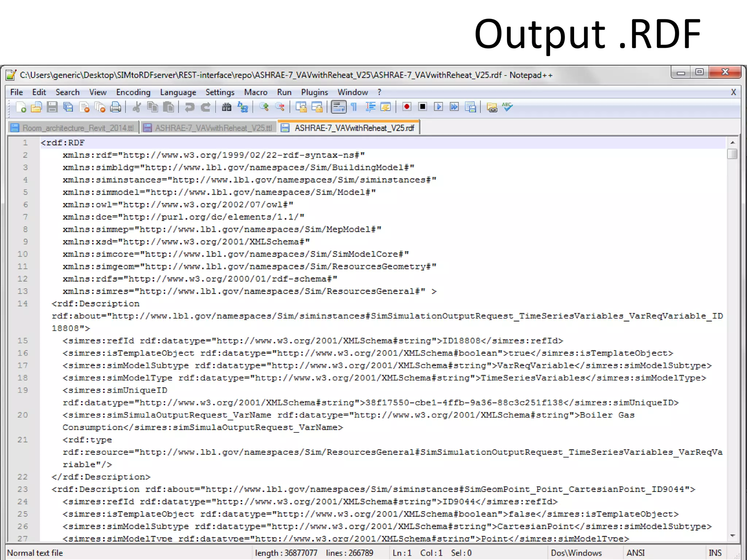Click the 'length : 36877077' status text
Image resolution: width=747 pixels, height=560 pixels.
point(286,553)
